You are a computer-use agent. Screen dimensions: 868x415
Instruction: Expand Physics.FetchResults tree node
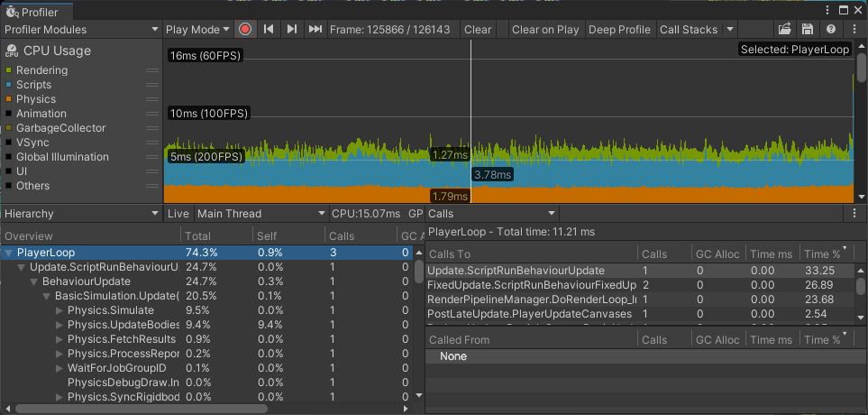point(59,339)
